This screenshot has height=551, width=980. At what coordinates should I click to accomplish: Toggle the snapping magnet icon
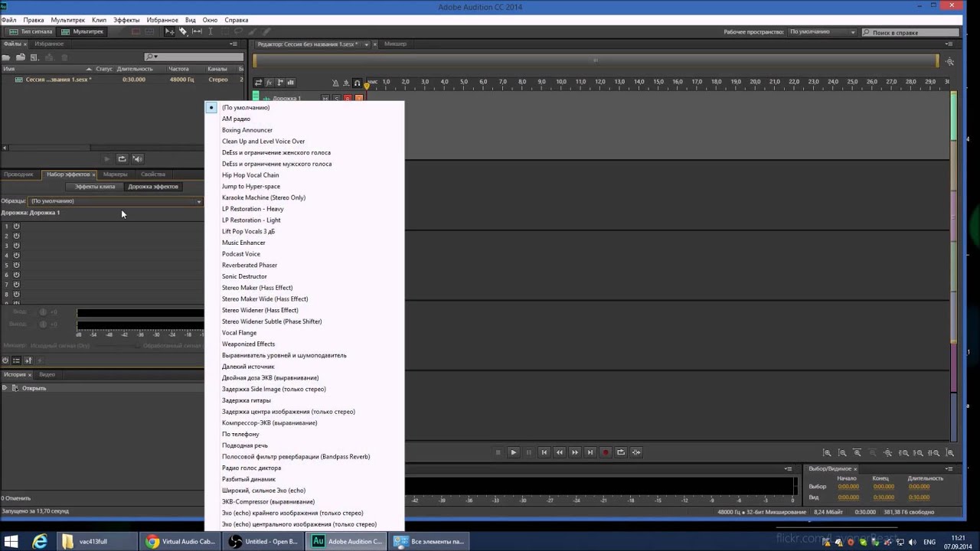pyautogui.click(x=357, y=83)
